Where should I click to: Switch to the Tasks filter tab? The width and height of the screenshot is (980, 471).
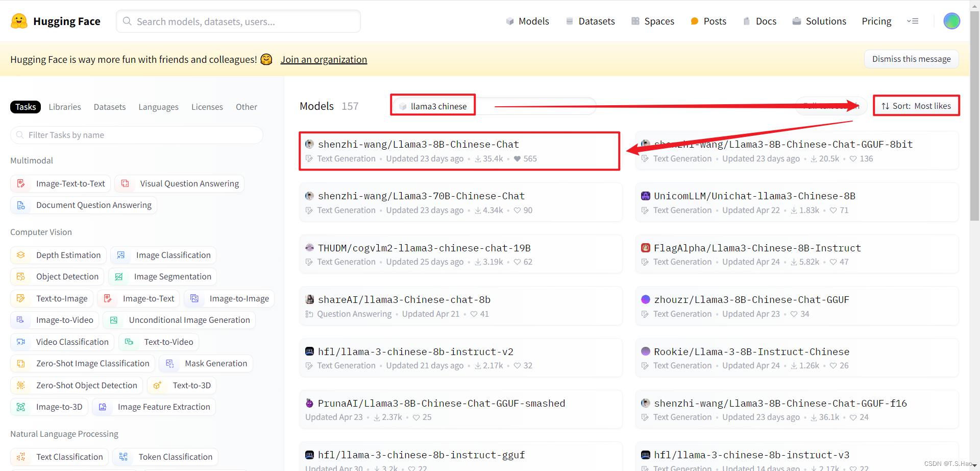[26, 107]
